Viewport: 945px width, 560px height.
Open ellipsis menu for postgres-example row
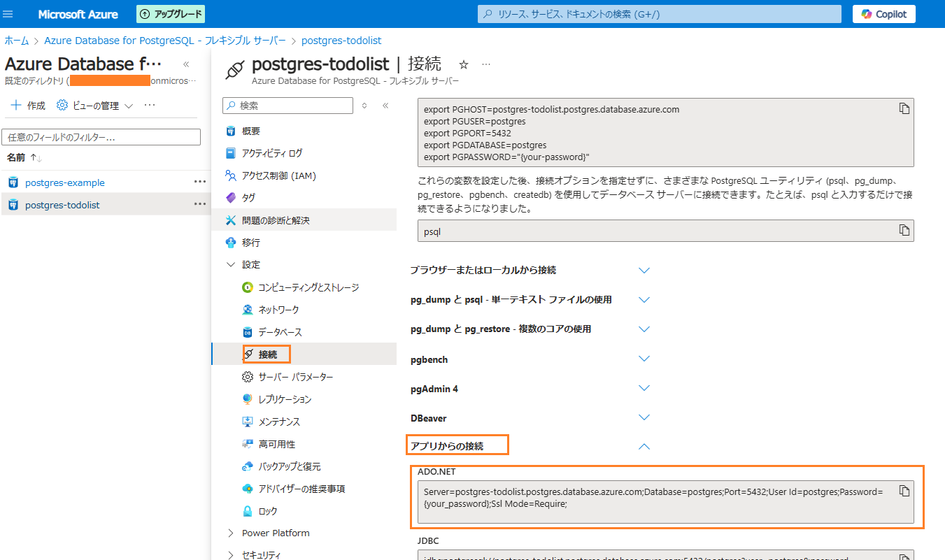coord(200,182)
